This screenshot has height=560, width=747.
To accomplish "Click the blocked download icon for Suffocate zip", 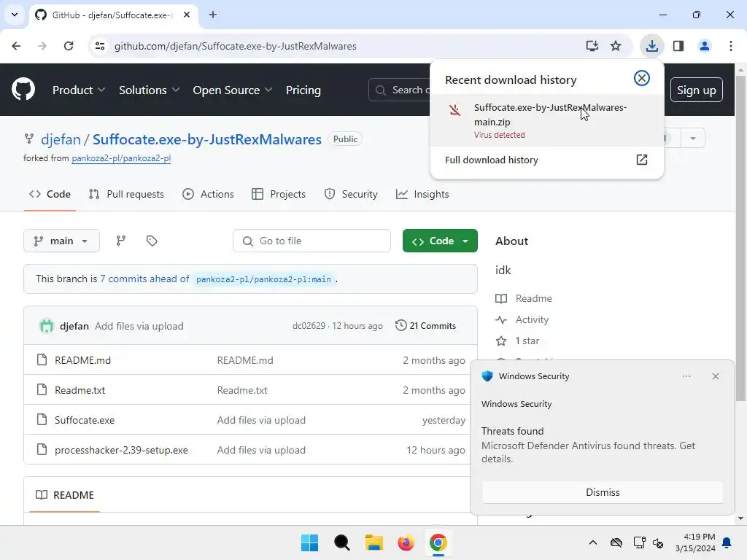I will pyautogui.click(x=454, y=111).
